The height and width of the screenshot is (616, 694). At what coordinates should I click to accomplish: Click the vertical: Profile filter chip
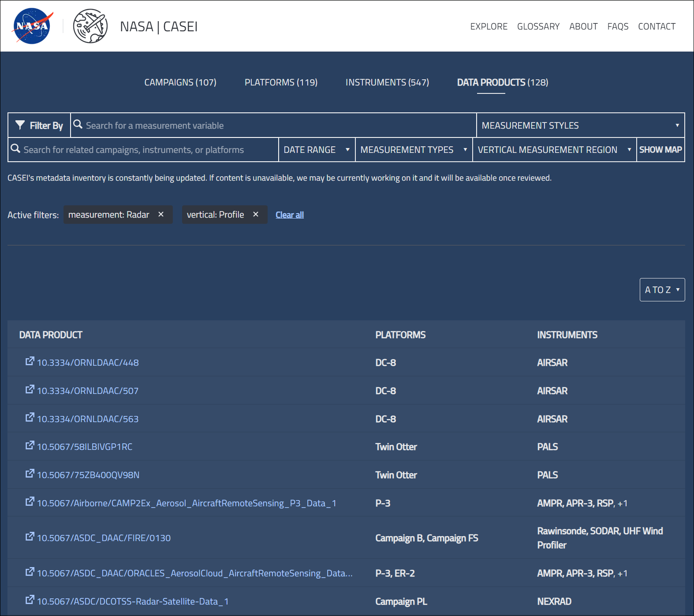[224, 215]
